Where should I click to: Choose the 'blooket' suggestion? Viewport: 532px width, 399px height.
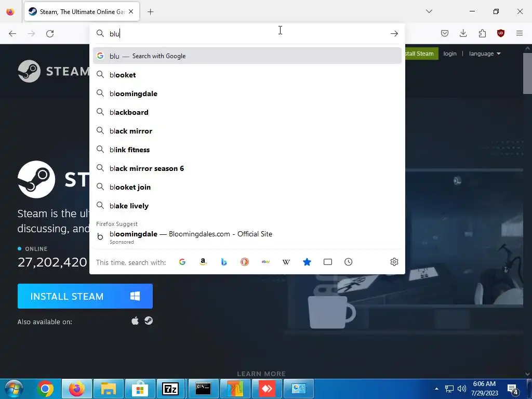[247, 75]
